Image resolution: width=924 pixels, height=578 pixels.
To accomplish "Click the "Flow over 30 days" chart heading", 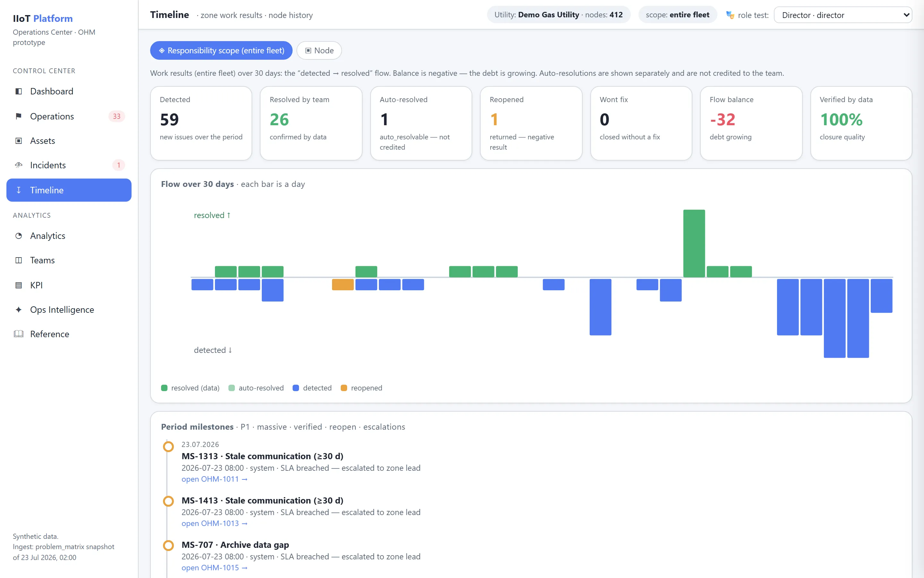I will [197, 184].
